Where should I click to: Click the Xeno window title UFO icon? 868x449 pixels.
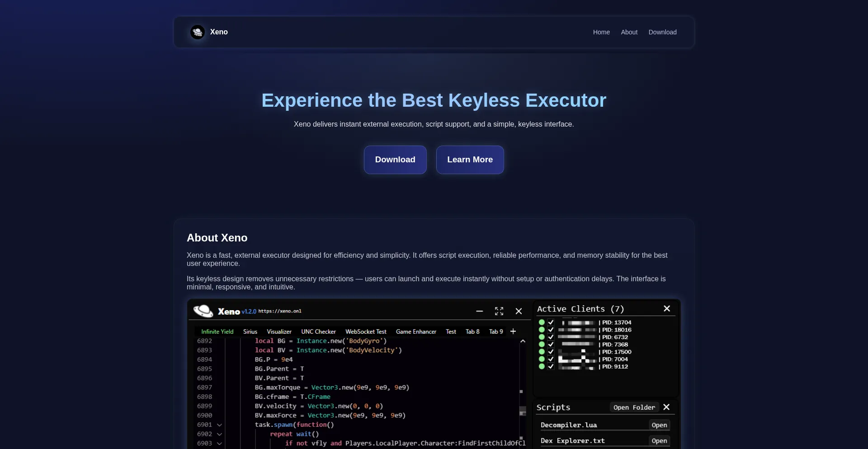click(x=203, y=311)
